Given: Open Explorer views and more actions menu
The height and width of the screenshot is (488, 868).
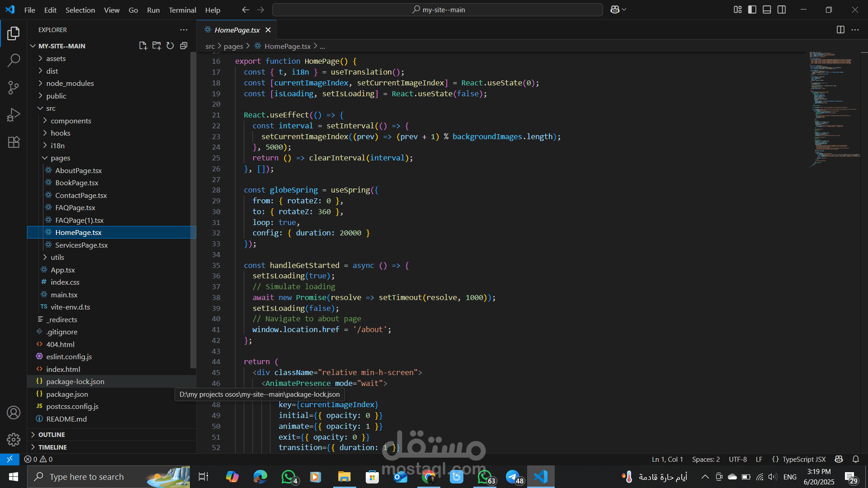Looking at the screenshot, I should pyautogui.click(x=184, y=30).
